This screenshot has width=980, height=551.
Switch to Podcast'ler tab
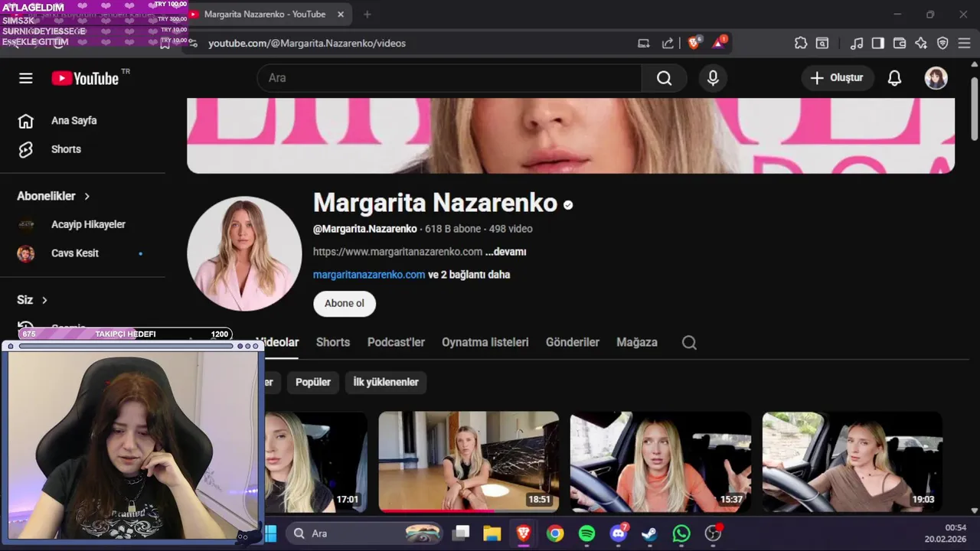tap(396, 343)
